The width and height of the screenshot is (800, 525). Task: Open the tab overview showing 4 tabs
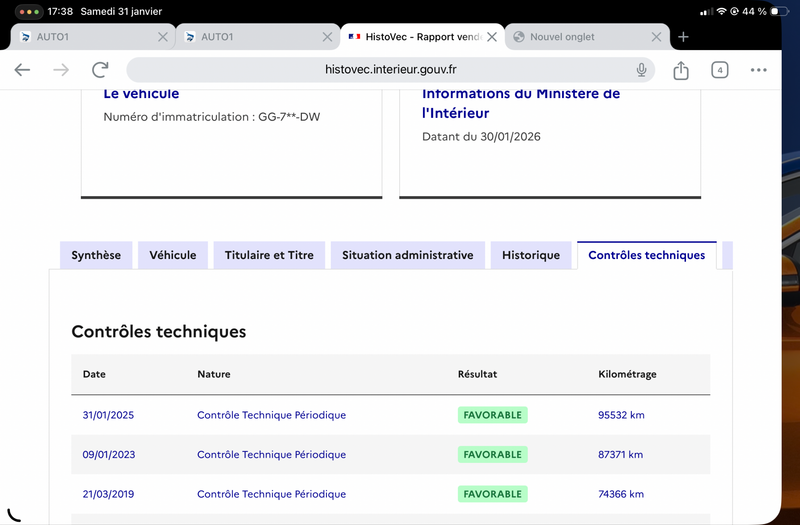point(719,70)
